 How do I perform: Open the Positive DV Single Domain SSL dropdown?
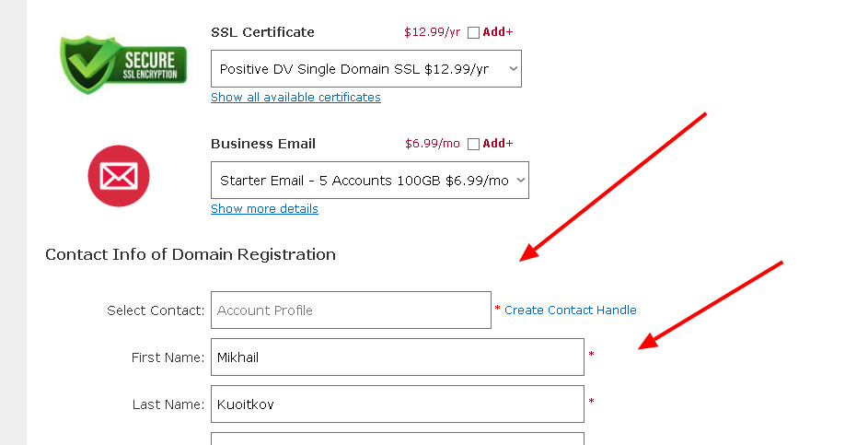click(x=365, y=69)
